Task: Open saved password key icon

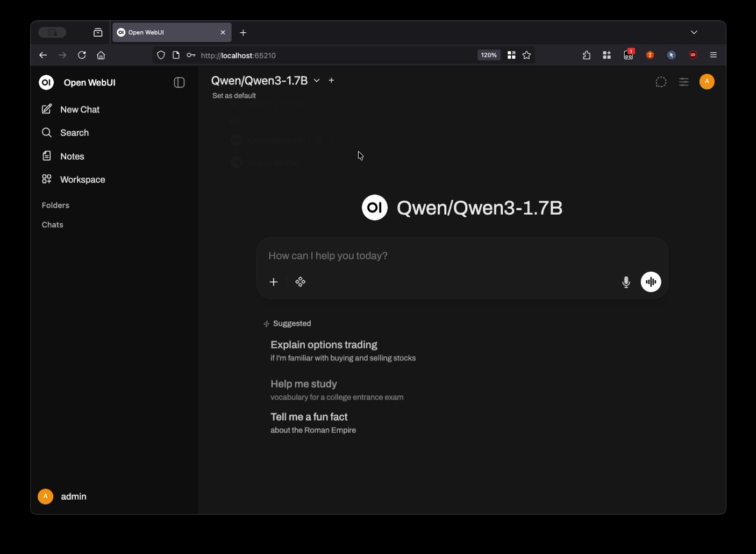Action: pyautogui.click(x=191, y=55)
